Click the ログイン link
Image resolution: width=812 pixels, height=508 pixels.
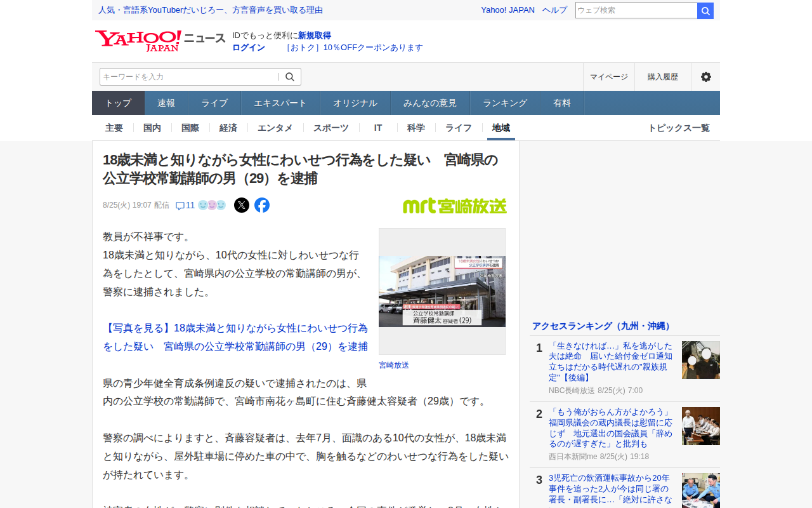(249, 48)
